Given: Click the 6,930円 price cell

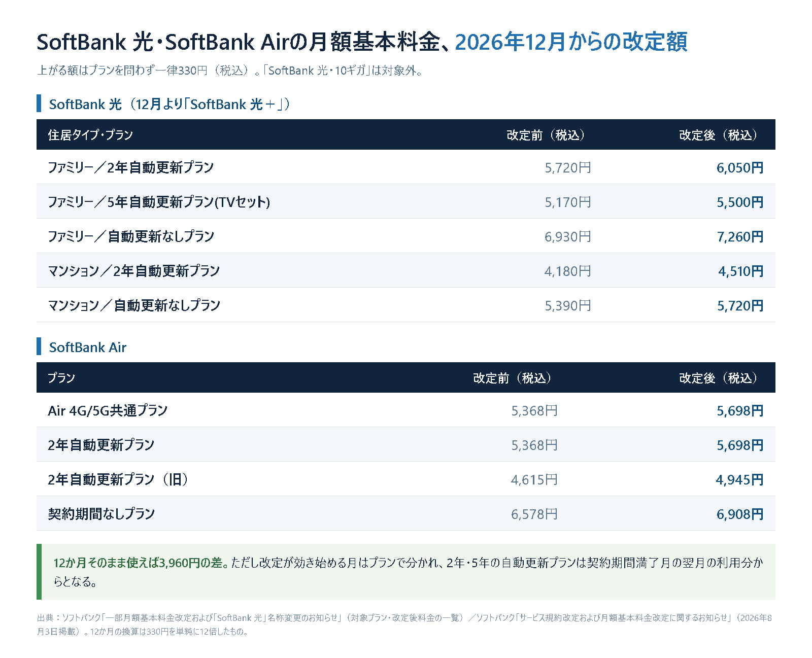Looking at the screenshot, I should tap(568, 237).
